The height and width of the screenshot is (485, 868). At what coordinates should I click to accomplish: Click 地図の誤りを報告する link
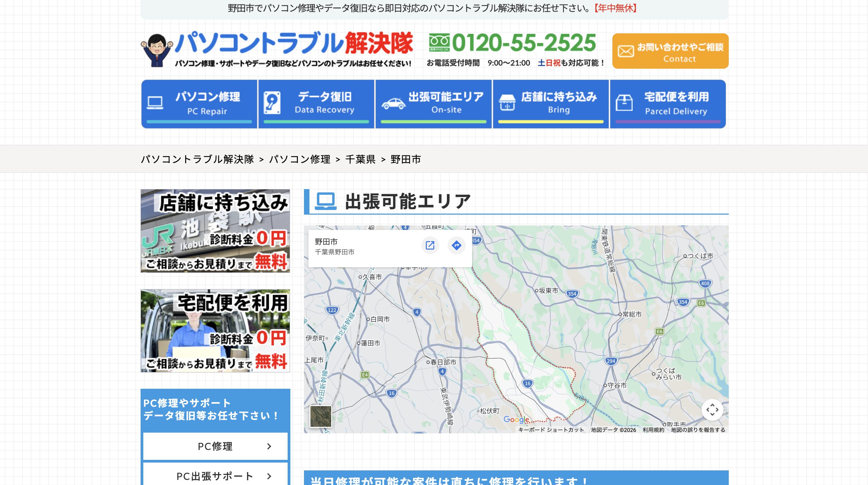click(698, 430)
